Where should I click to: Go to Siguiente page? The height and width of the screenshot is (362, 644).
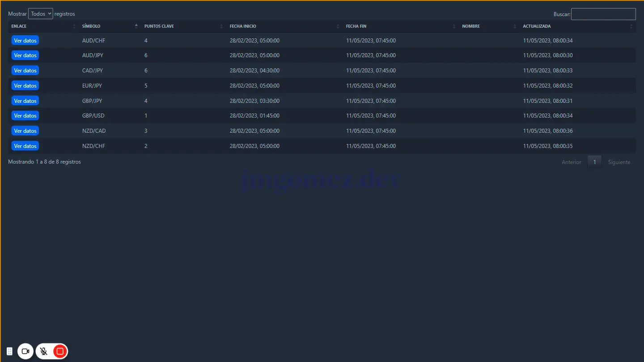click(619, 162)
